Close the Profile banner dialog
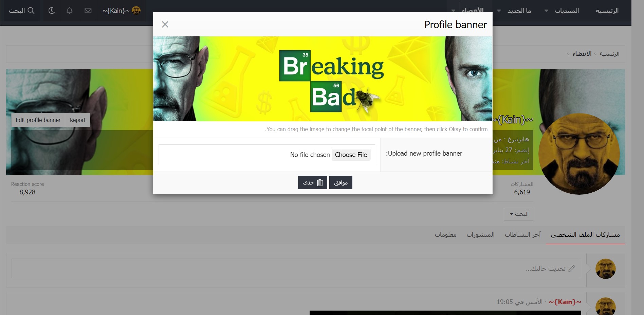The image size is (644, 315). point(165,24)
